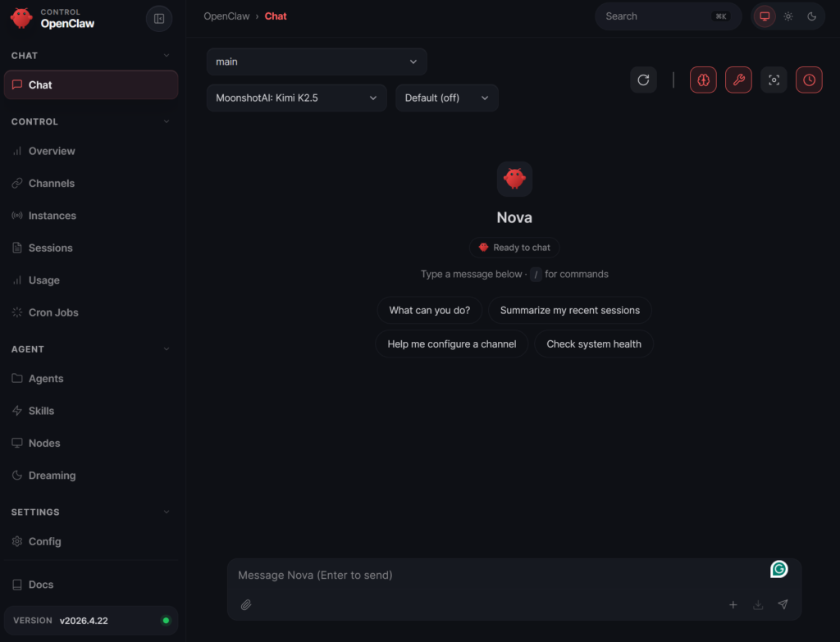
Task: Click the paper plane send icon
Action: [783, 605]
